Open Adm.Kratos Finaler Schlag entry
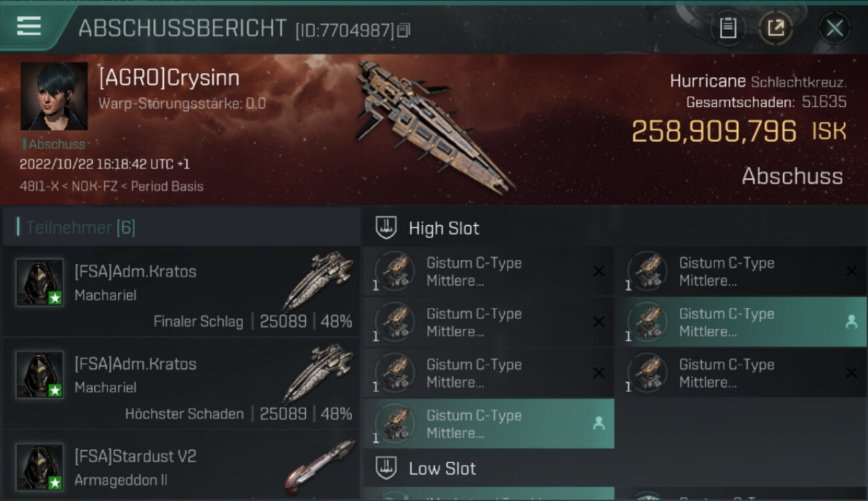The height and width of the screenshot is (501, 868). point(181,291)
